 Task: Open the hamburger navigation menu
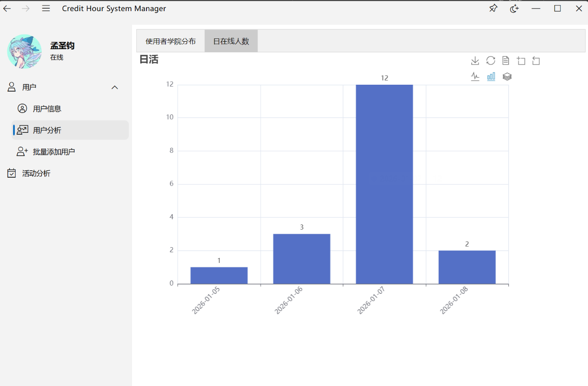coord(46,8)
